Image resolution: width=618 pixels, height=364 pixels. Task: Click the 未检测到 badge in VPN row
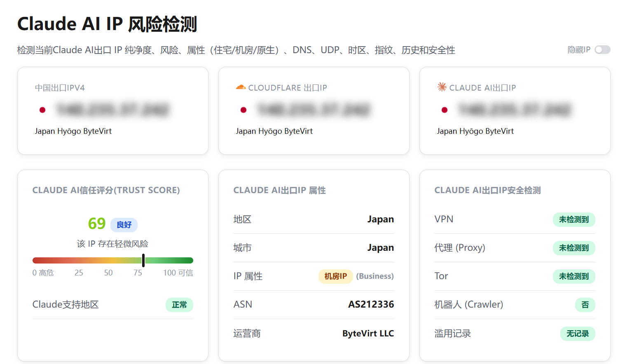click(x=574, y=219)
